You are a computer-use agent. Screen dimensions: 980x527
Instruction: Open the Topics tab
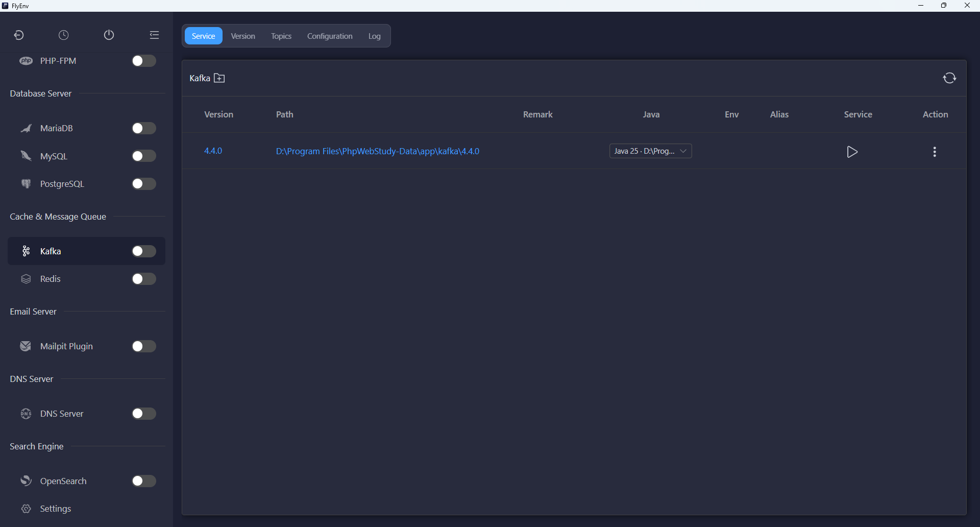[x=281, y=36]
